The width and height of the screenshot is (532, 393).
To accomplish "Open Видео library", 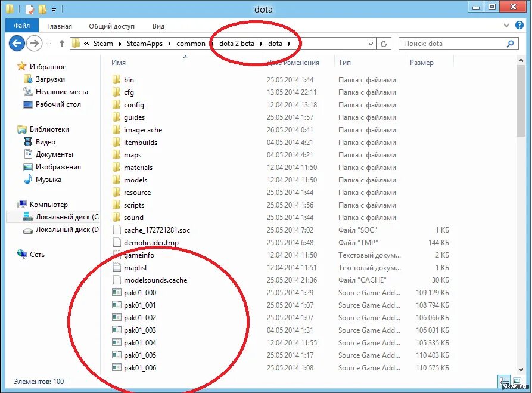I will click(45, 142).
